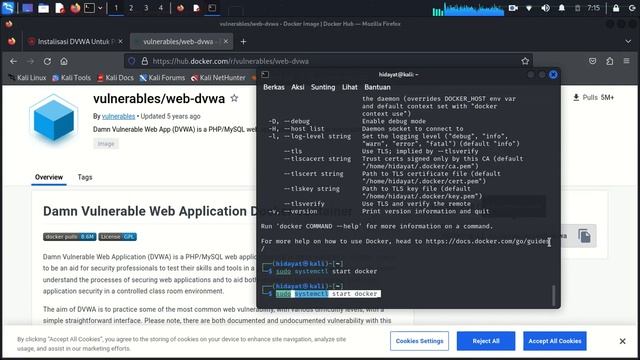Launch Firefox from the top panel
640x360 pixels.
pyautogui.click(x=75, y=8)
